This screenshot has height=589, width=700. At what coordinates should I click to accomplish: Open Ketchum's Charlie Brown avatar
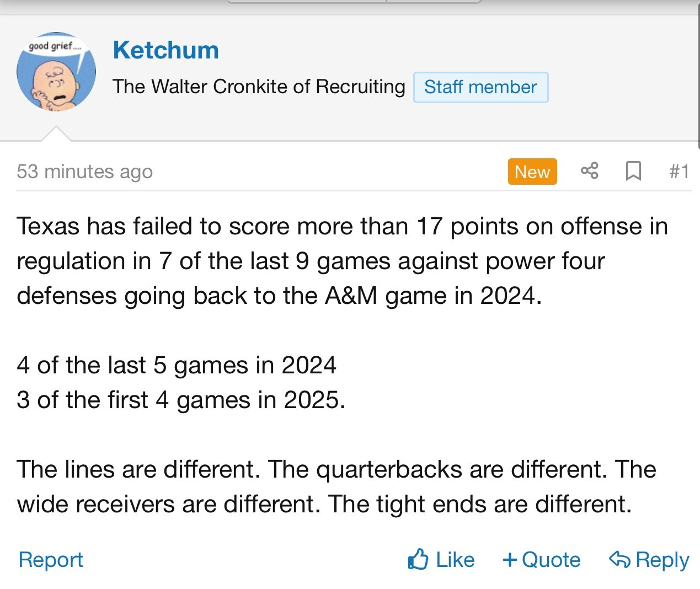pos(56,72)
